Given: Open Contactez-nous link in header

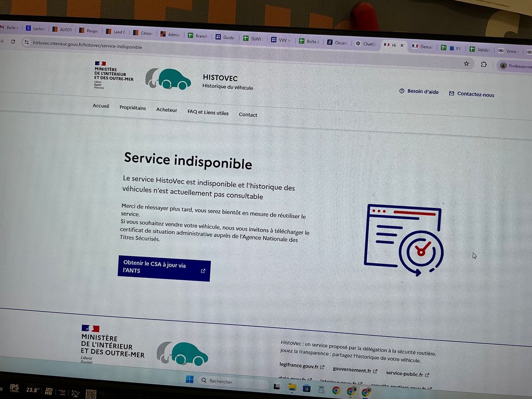Looking at the screenshot, I should tap(472, 94).
